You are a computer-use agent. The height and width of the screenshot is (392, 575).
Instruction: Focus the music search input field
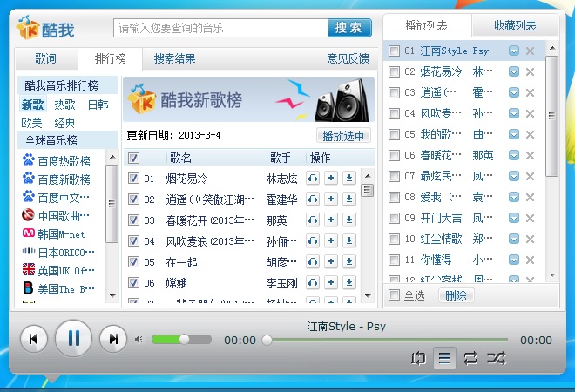point(221,28)
